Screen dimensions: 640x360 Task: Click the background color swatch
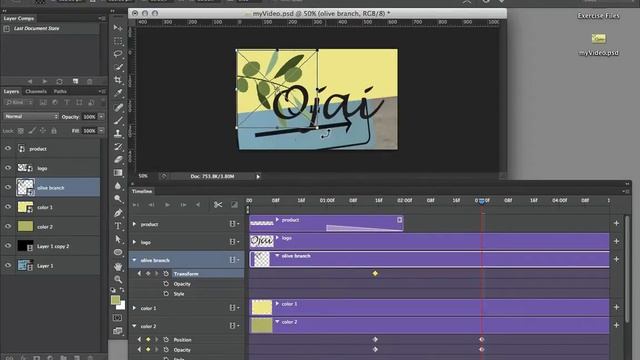(121, 305)
